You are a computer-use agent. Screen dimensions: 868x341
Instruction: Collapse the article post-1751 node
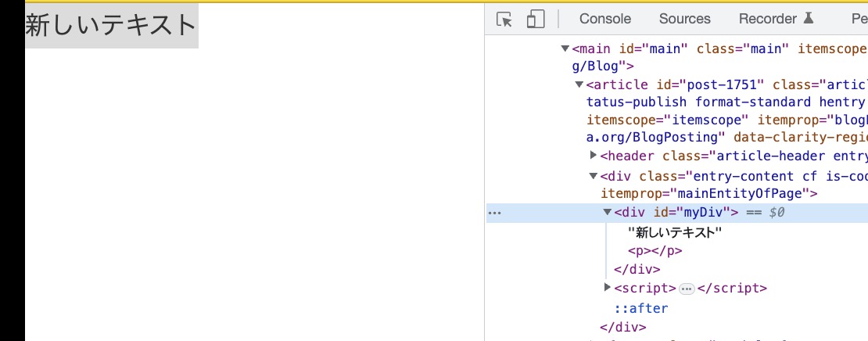coord(579,85)
